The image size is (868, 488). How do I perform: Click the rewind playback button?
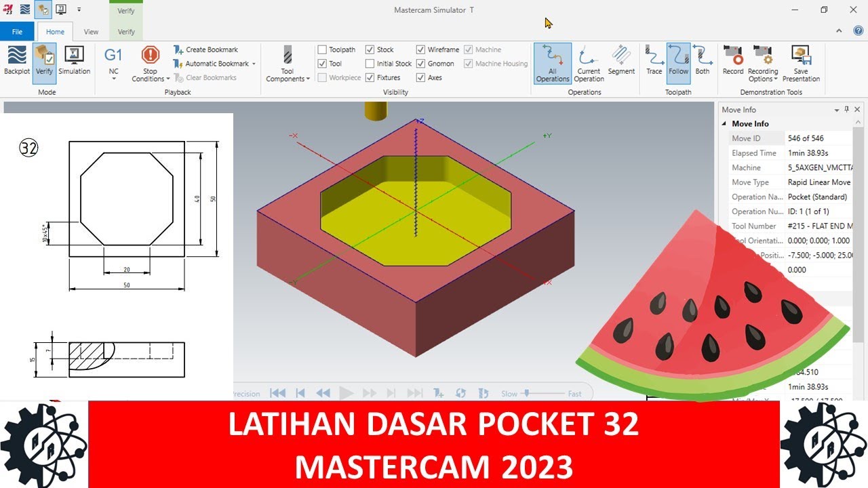pyautogui.click(x=323, y=393)
